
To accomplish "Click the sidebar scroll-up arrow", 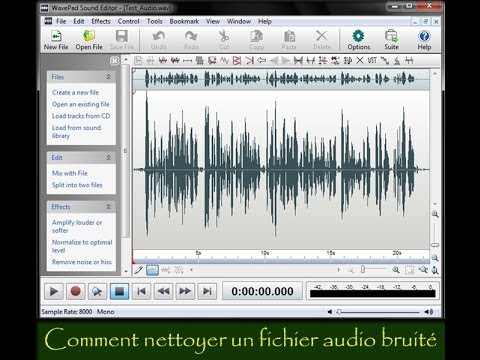I will pyautogui.click(x=126, y=60).
